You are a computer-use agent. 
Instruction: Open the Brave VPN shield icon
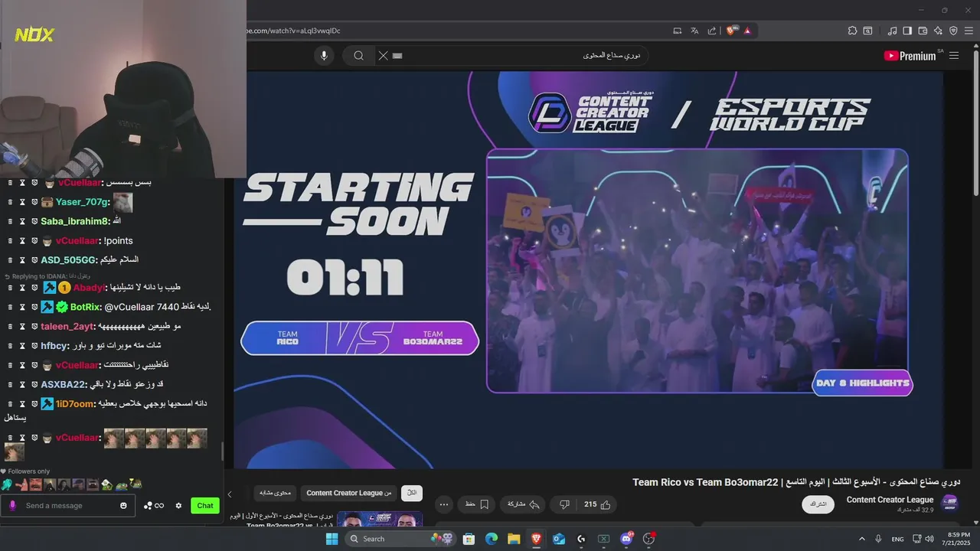[953, 31]
